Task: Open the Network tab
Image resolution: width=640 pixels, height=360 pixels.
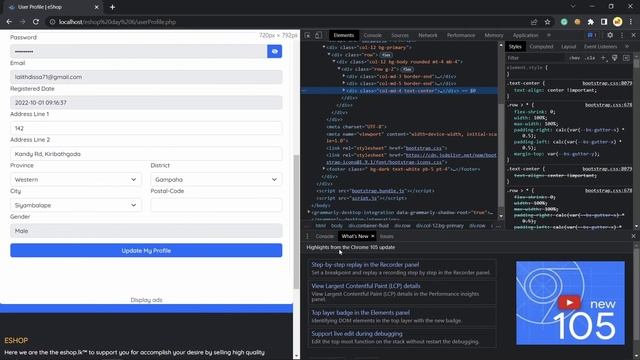Action: [428, 36]
